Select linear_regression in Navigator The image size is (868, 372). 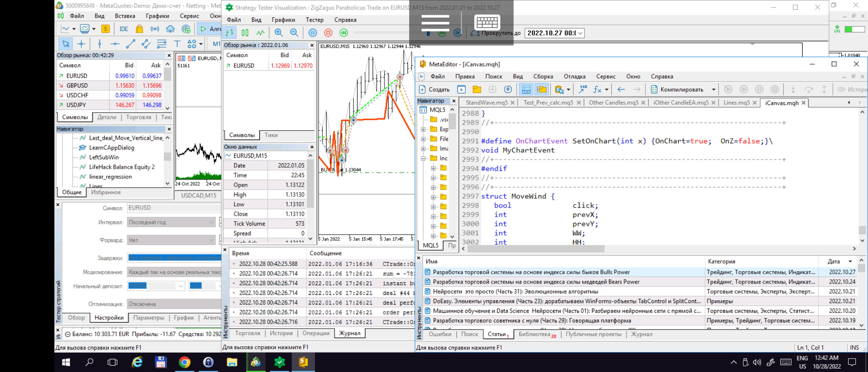[110, 177]
